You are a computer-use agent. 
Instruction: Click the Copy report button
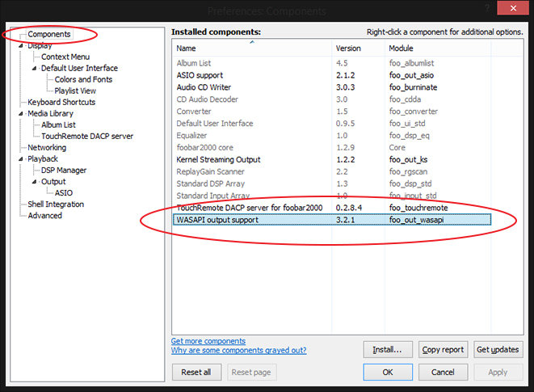pos(443,349)
